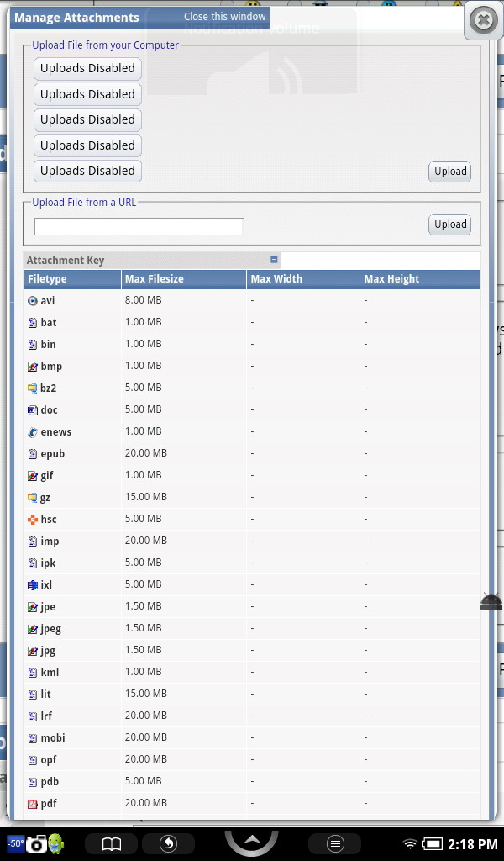Click the second Uploads Disabled button
The image size is (504, 861).
(x=87, y=94)
